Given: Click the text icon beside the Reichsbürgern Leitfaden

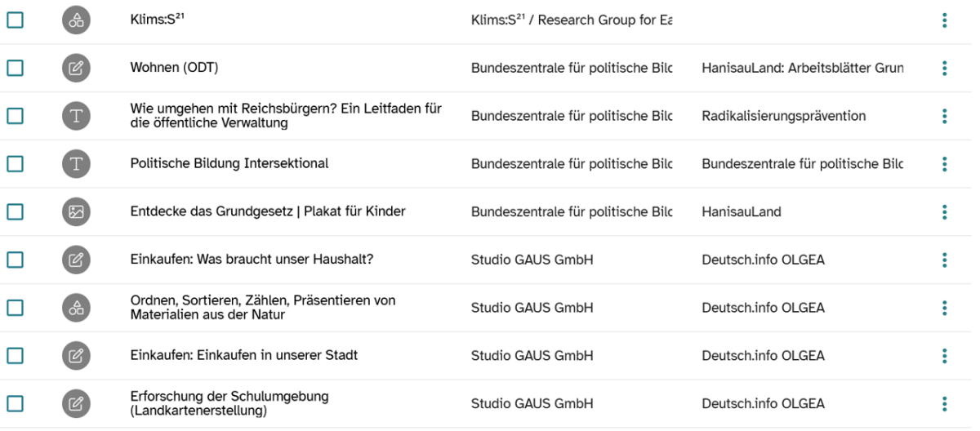Looking at the screenshot, I should click(76, 117).
